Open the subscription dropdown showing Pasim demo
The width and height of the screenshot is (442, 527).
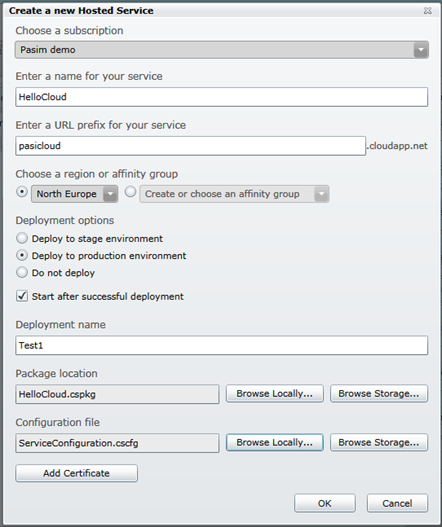pyautogui.click(x=222, y=50)
